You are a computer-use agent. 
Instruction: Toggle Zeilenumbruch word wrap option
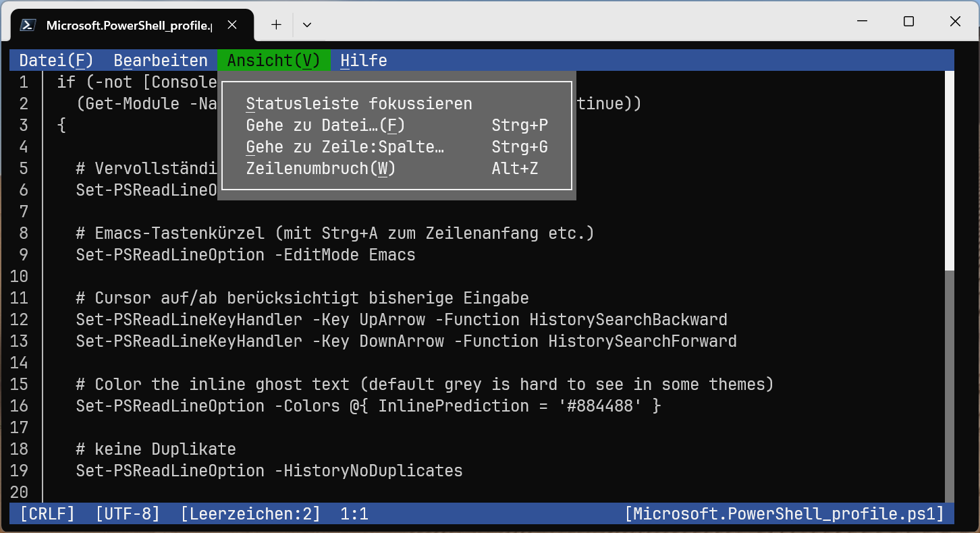click(x=321, y=169)
